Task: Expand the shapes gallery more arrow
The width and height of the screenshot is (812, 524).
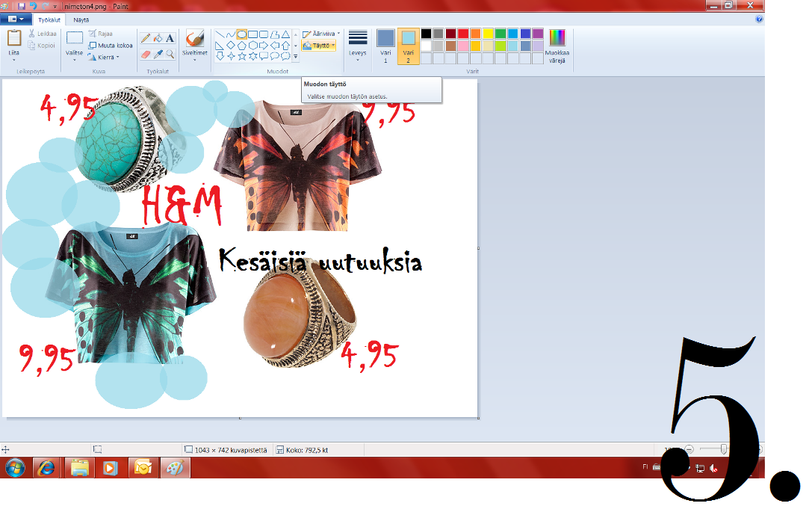Action: click(296, 57)
